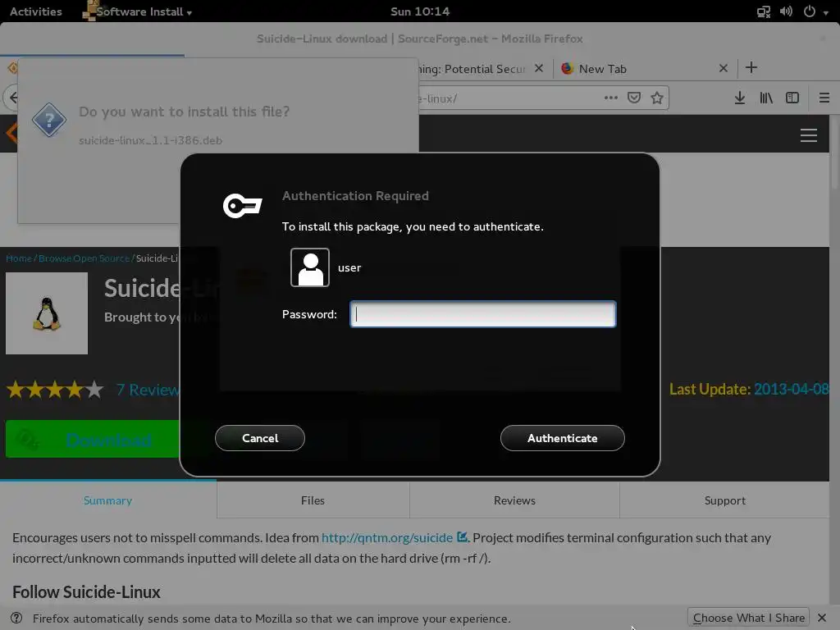
Task: Click the volume icon in top bar
Action: (x=786, y=11)
